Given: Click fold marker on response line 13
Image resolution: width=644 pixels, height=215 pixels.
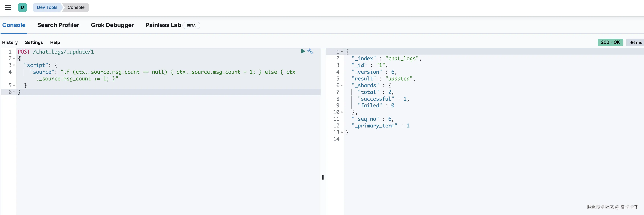Looking at the screenshot, I should point(342,132).
